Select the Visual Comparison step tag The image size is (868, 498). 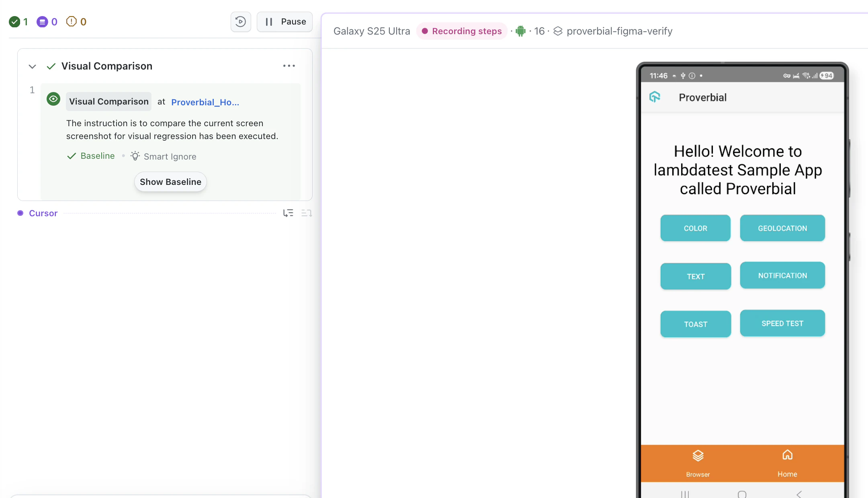(108, 102)
